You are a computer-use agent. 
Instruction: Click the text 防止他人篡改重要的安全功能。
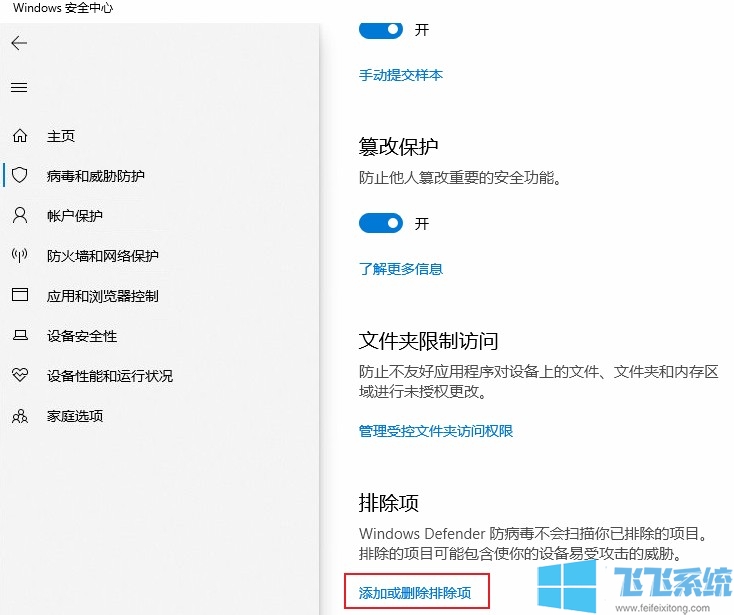pos(460,177)
